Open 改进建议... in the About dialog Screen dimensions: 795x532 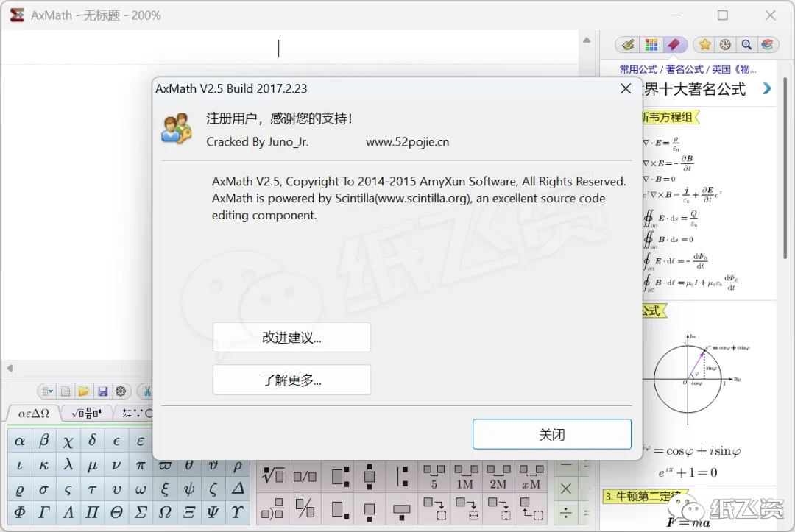coord(291,338)
